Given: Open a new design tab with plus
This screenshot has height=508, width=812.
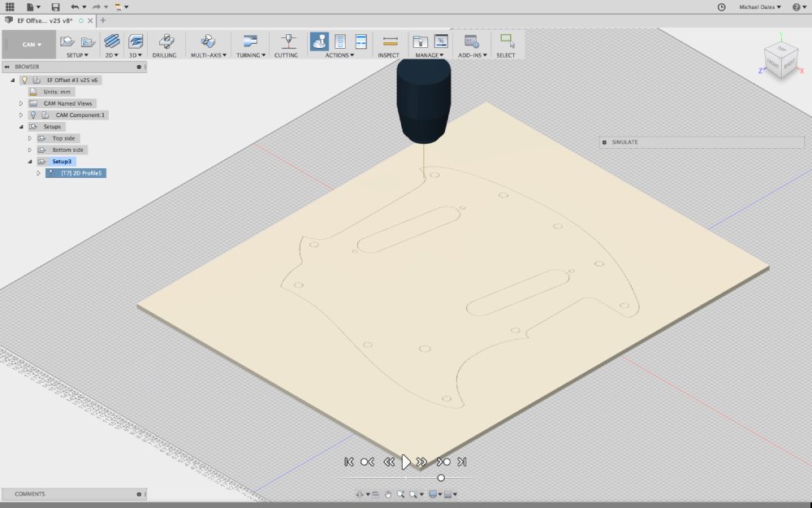Looking at the screenshot, I should (x=102, y=21).
